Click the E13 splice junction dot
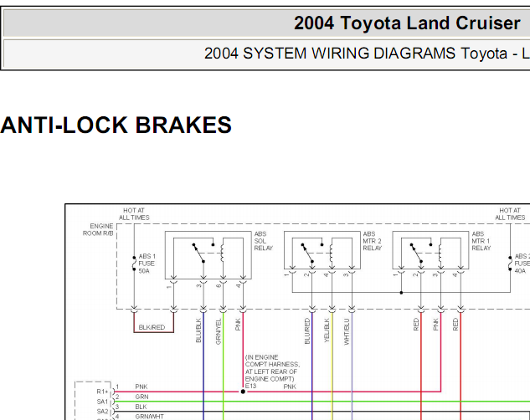 [x=243, y=392]
